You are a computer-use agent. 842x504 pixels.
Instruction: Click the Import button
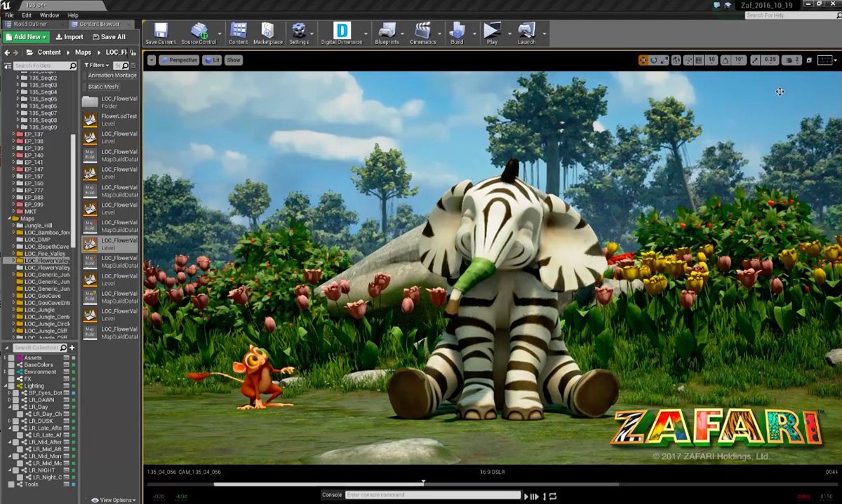69,37
